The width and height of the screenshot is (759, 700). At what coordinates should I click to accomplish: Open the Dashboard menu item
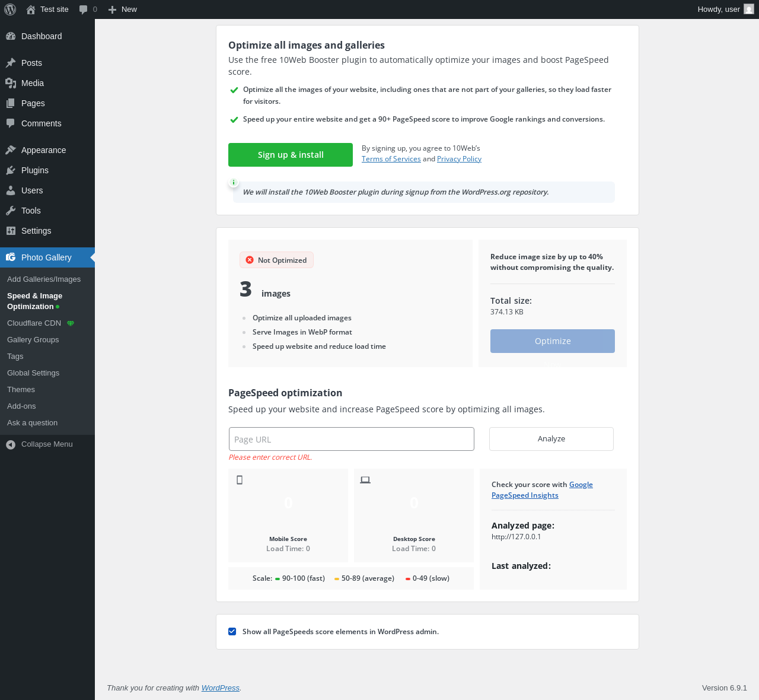pos(42,36)
